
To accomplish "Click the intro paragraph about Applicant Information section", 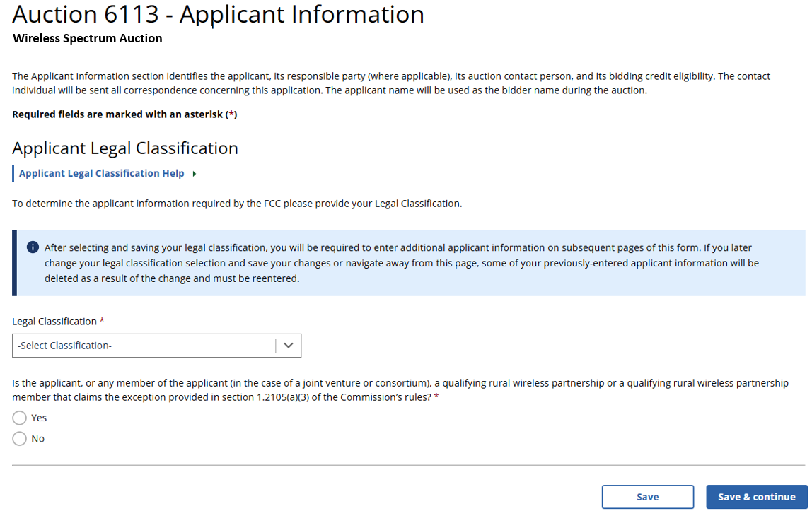I will pyautogui.click(x=390, y=83).
